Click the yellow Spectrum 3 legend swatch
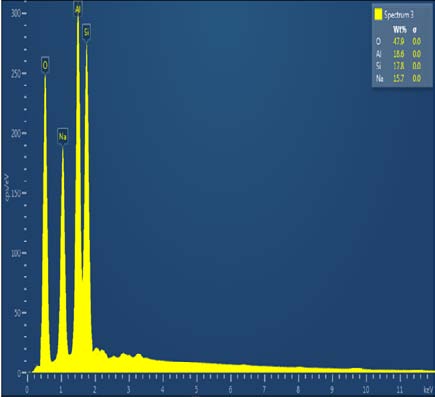This screenshot has width=435, height=397. (378, 15)
